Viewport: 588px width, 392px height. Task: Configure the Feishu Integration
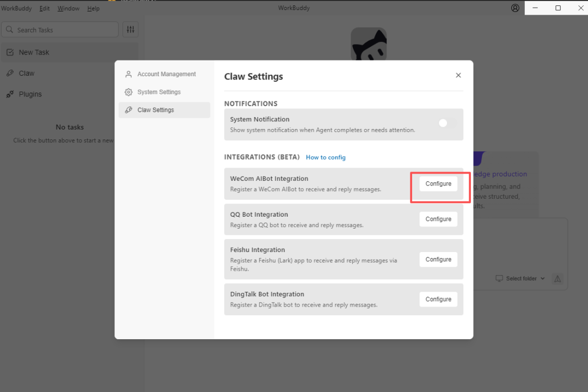point(438,260)
